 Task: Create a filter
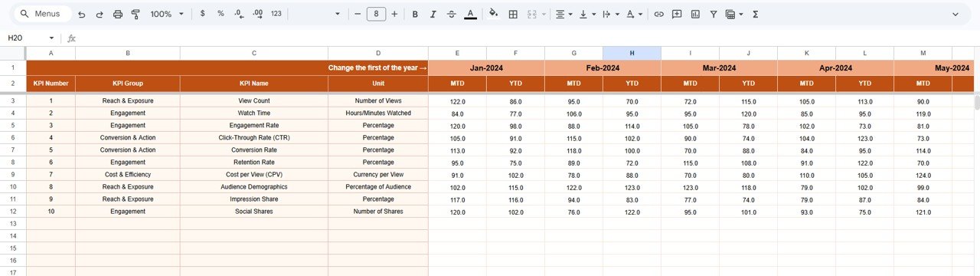click(x=714, y=14)
